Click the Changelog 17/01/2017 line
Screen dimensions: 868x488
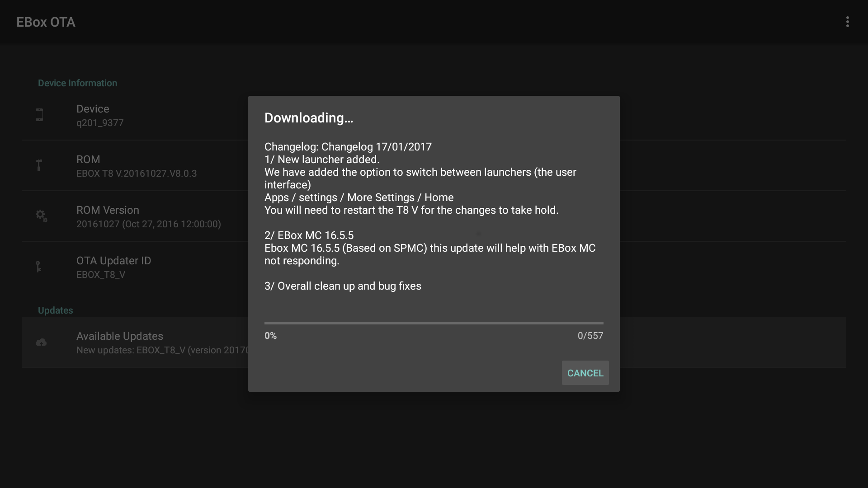(x=348, y=147)
